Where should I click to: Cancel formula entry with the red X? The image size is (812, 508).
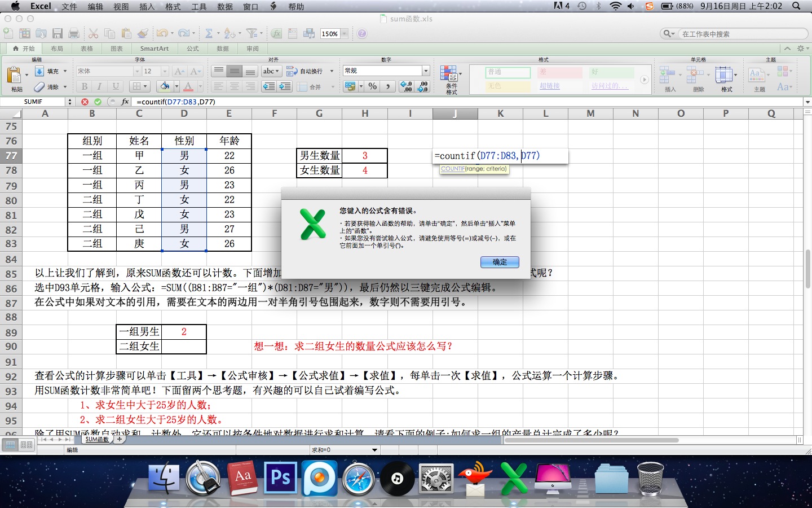85,102
